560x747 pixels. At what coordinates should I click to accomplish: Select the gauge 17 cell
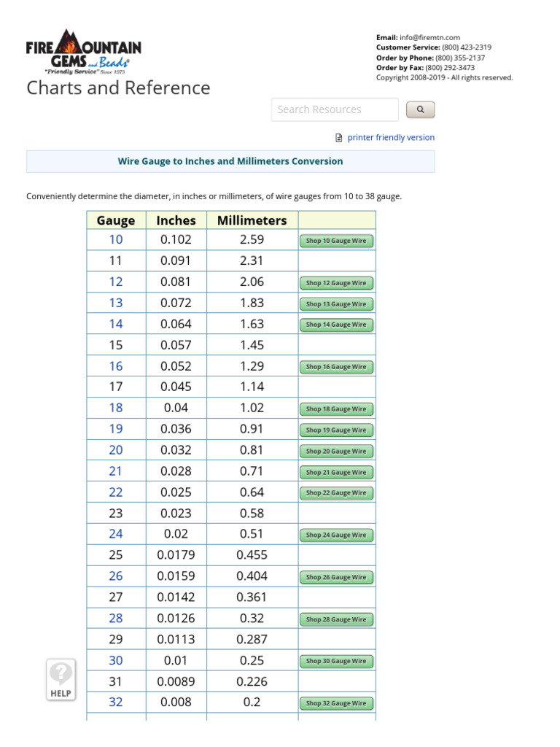pos(116,387)
